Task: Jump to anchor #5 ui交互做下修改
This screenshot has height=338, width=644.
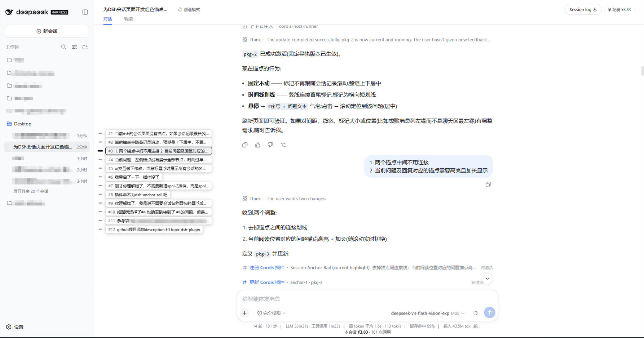Action: click(159, 168)
